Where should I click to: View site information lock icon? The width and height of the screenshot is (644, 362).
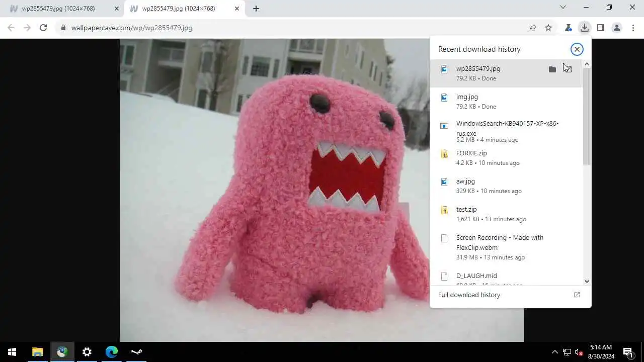coord(63,28)
